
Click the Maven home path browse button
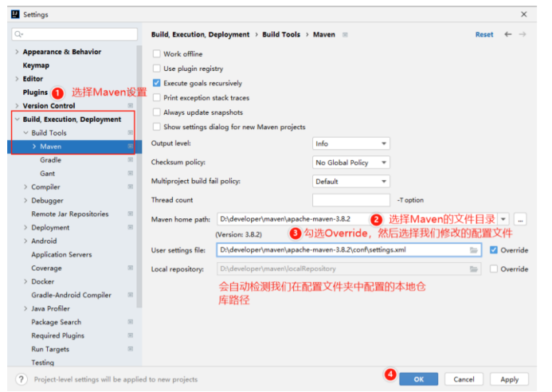point(520,219)
